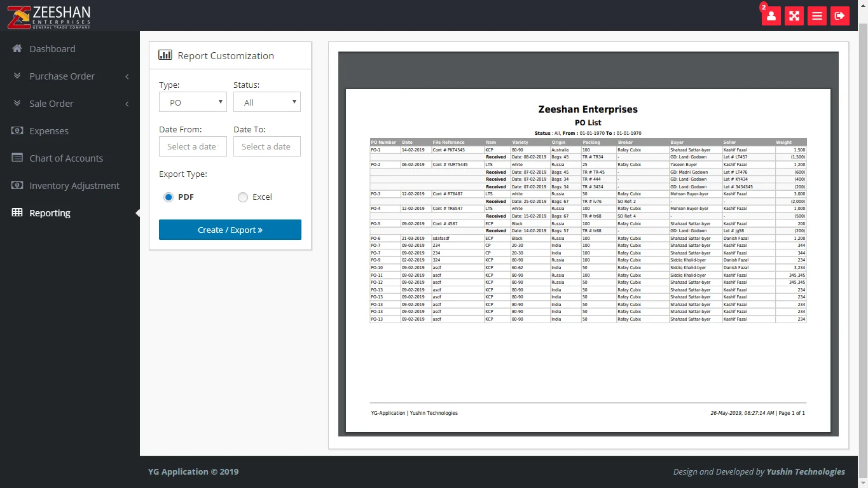Select the Excel export radio button
Image resolution: width=868 pixels, height=488 pixels.
tap(243, 197)
